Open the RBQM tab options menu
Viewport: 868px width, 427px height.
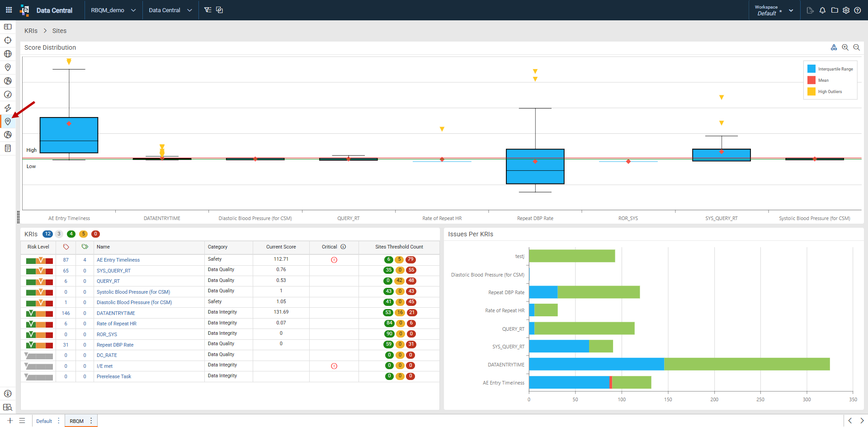(x=91, y=421)
